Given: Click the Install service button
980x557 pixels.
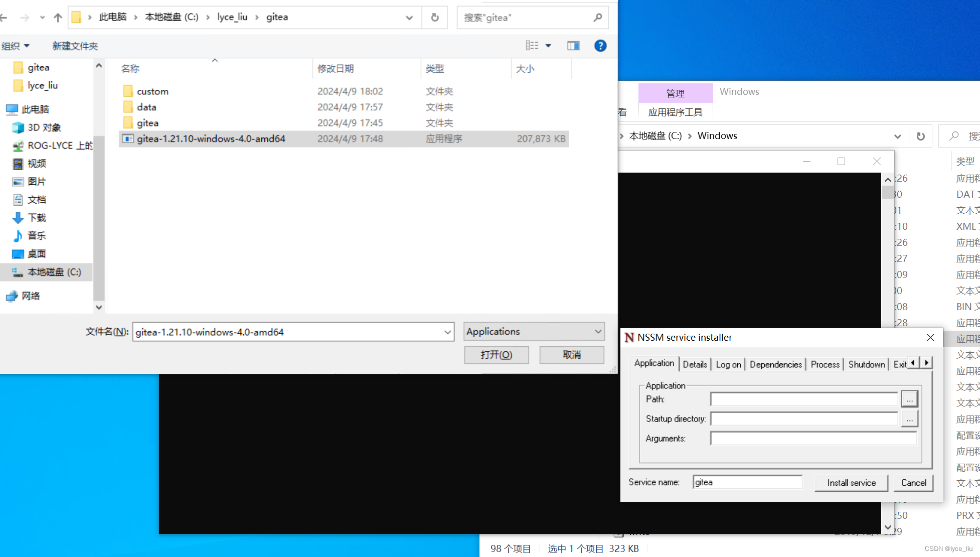Looking at the screenshot, I should pyautogui.click(x=851, y=483).
